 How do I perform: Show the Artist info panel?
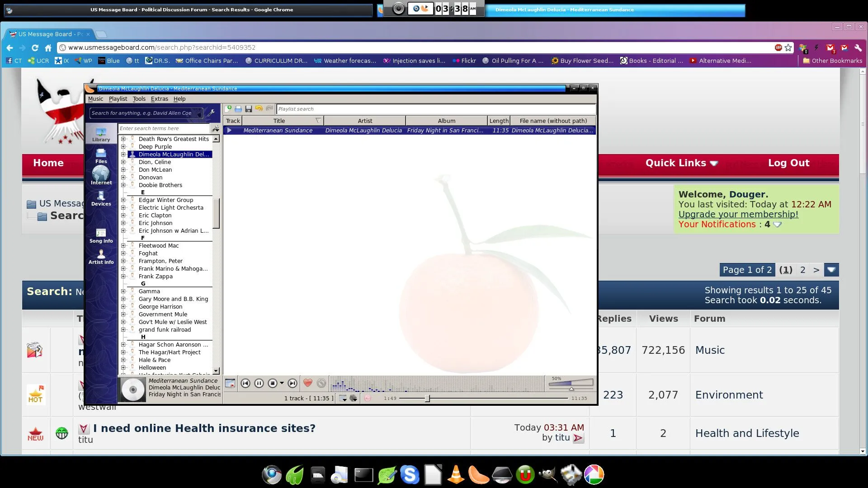tap(101, 257)
